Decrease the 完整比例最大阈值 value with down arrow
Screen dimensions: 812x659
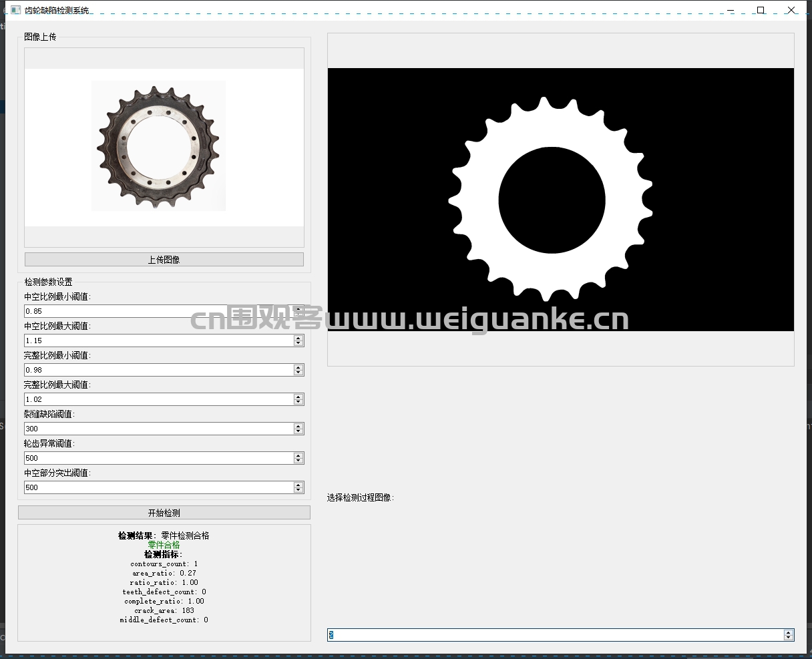coord(298,402)
